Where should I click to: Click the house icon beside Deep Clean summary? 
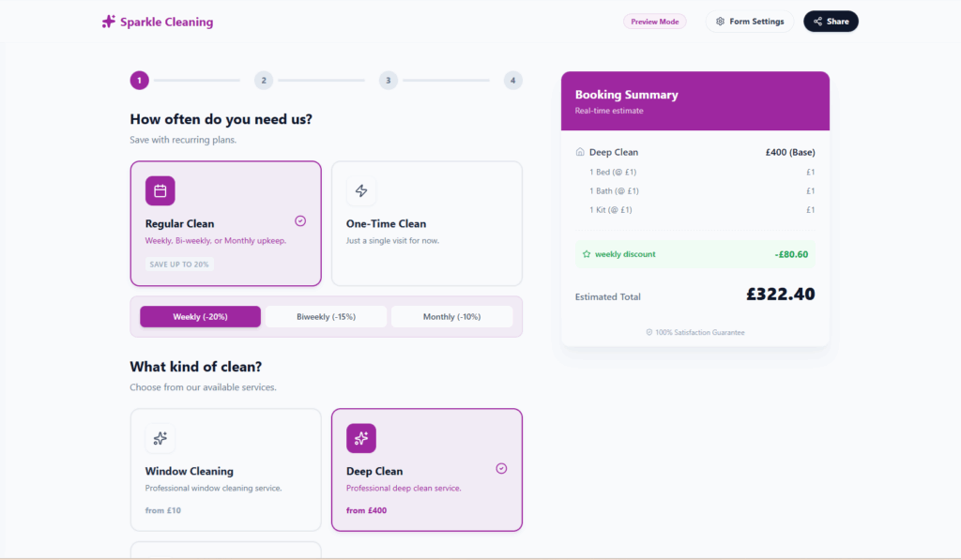pos(580,152)
